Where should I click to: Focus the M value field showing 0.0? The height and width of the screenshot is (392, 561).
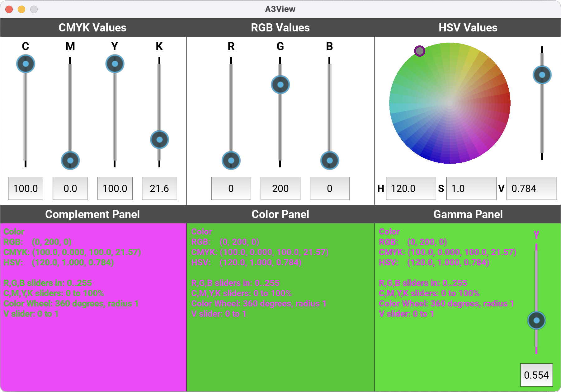[x=70, y=189]
